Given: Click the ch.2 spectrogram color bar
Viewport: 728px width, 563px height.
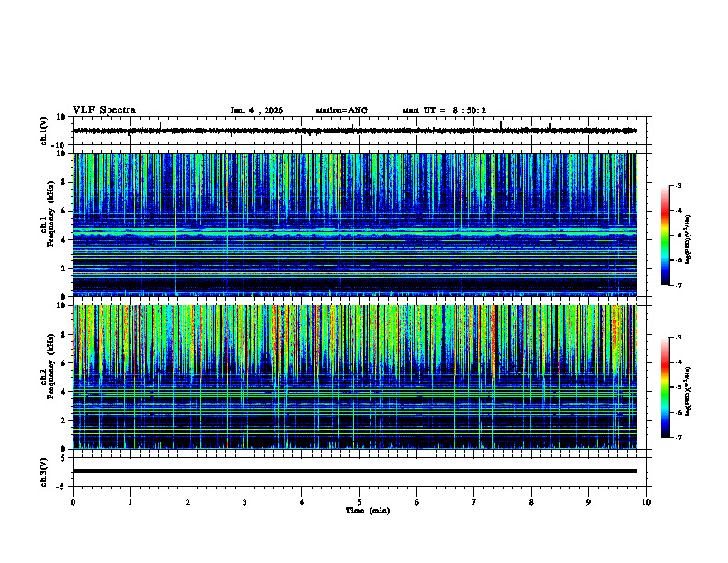Looking at the screenshot, I should point(665,387).
